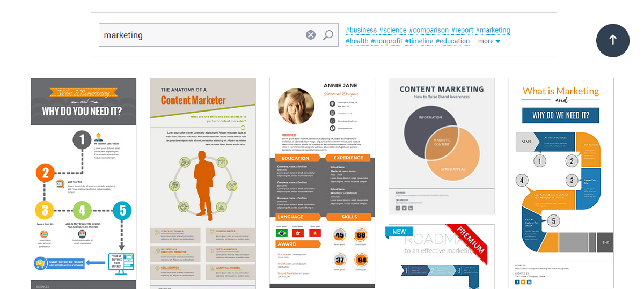Choose the What is Marketing template

pyautogui.click(x=560, y=182)
